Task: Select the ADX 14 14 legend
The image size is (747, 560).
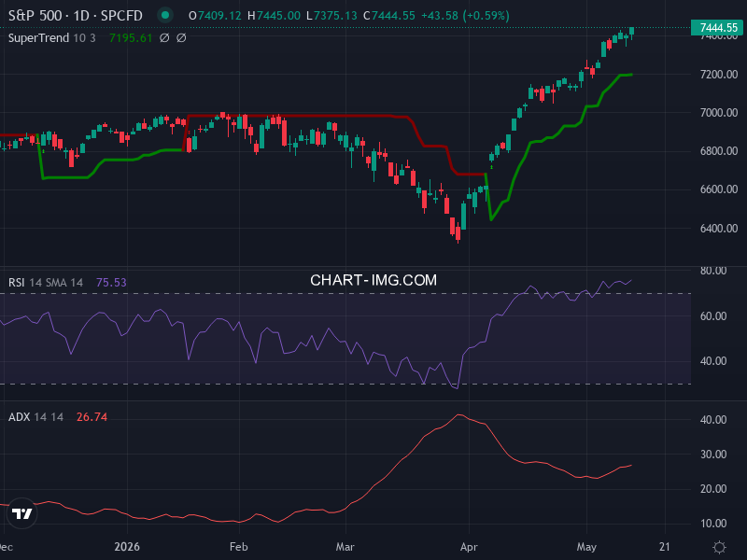Action: pos(35,417)
